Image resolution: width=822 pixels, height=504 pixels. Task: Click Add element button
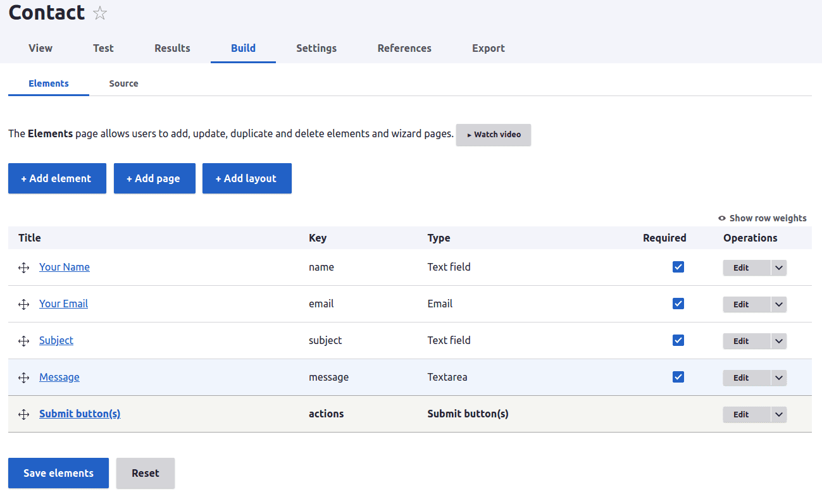click(x=57, y=178)
